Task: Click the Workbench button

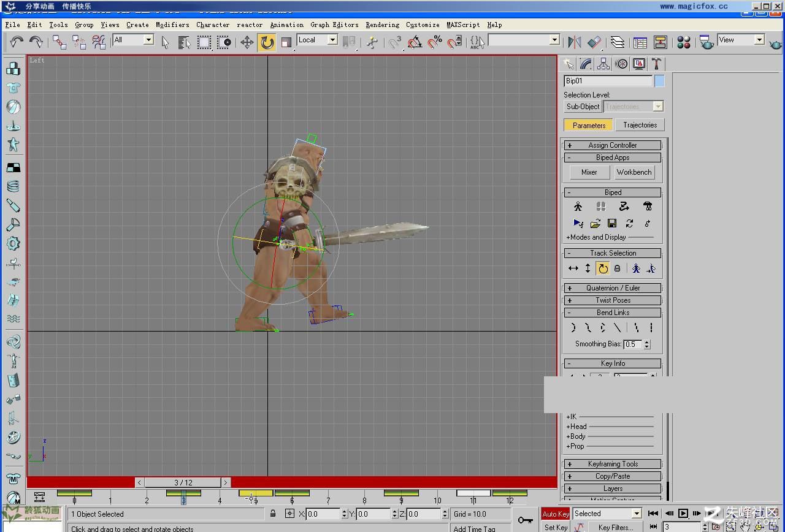Action: [x=634, y=172]
